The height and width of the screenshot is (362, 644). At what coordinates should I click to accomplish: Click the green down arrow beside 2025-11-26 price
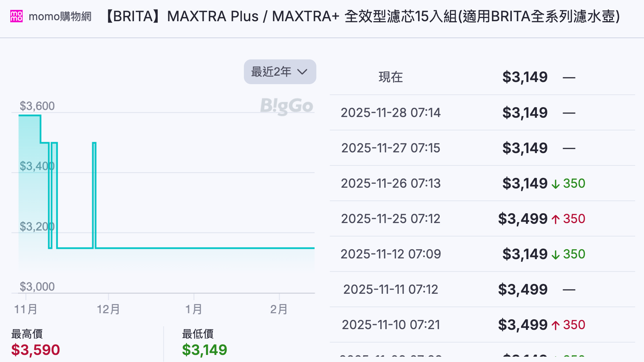[x=556, y=183]
